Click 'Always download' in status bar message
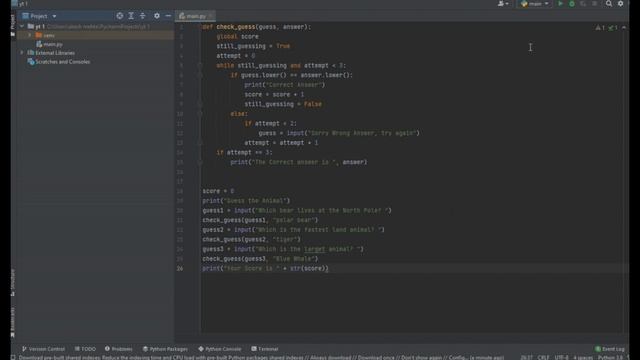This screenshot has height=360, width=640. tap(331, 358)
